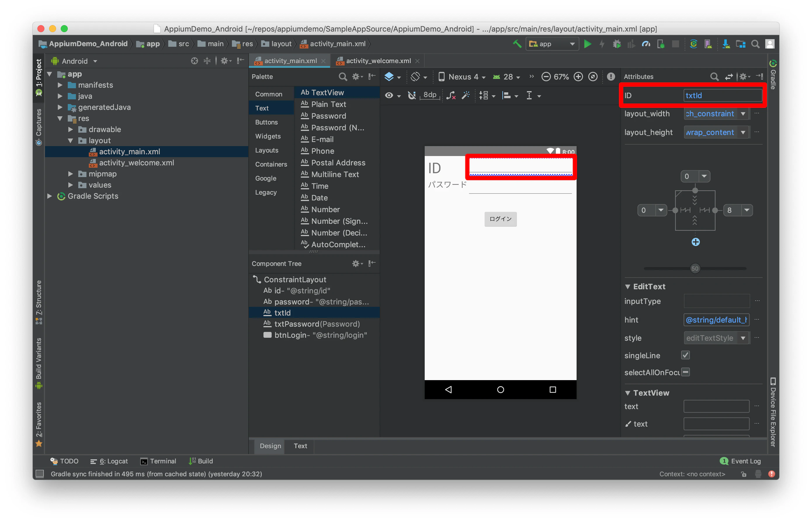Click View all attributes arrows icon
Image resolution: width=812 pixels, height=523 pixels.
pyautogui.click(x=729, y=77)
